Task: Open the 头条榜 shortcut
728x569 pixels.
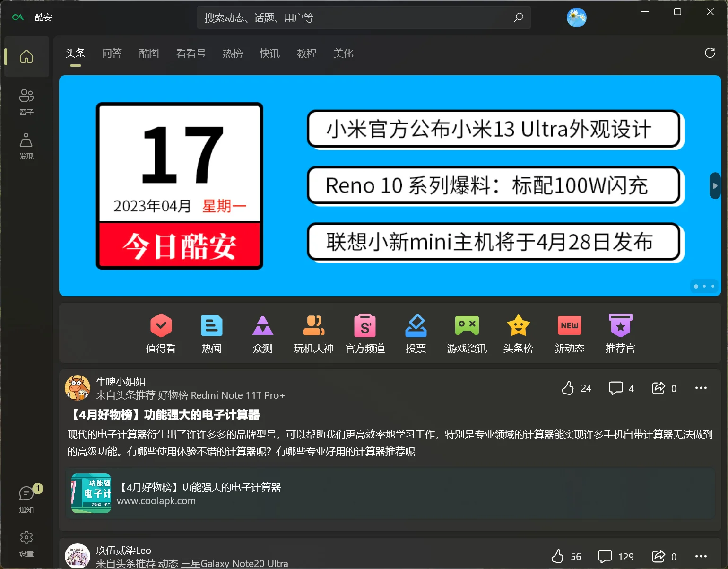Action: coord(518,333)
